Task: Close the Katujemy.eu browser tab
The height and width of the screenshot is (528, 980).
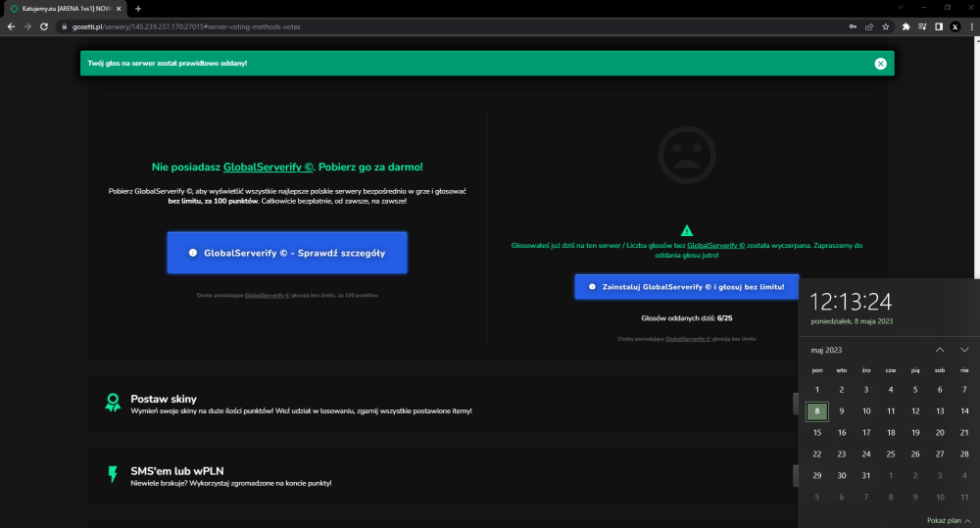Action: pyautogui.click(x=119, y=9)
